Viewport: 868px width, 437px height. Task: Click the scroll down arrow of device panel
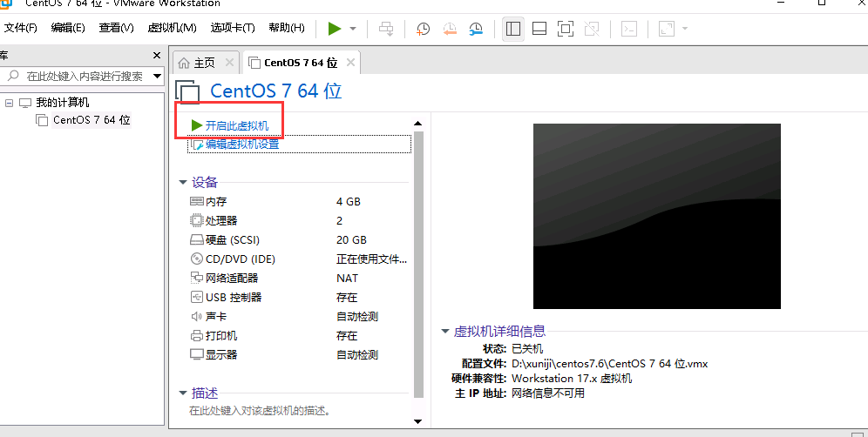[418, 422]
